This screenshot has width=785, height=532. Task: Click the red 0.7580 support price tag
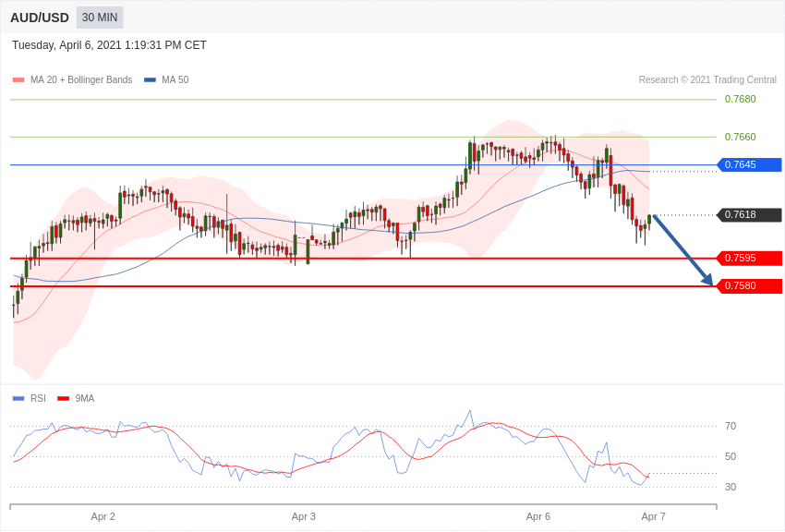pos(750,285)
